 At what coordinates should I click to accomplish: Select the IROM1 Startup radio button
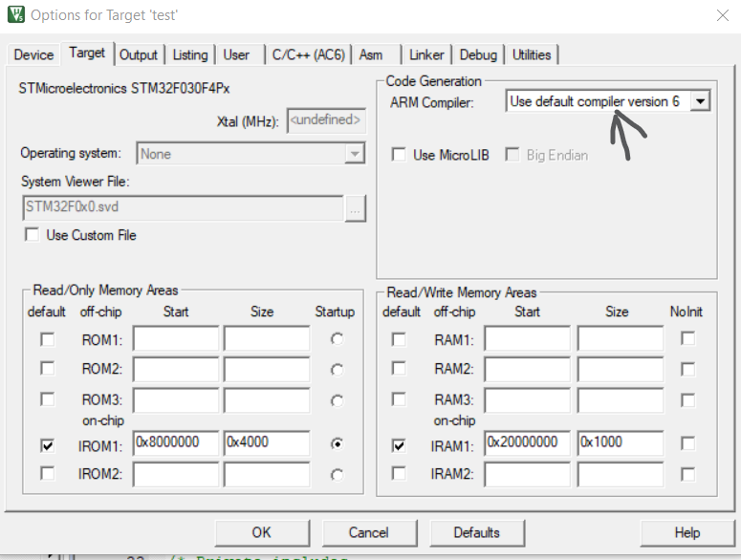pos(337,443)
